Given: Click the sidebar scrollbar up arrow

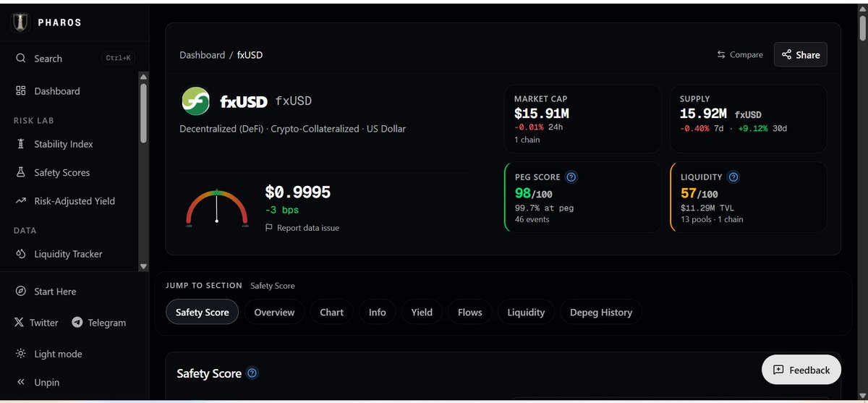Looking at the screenshot, I should [x=143, y=77].
